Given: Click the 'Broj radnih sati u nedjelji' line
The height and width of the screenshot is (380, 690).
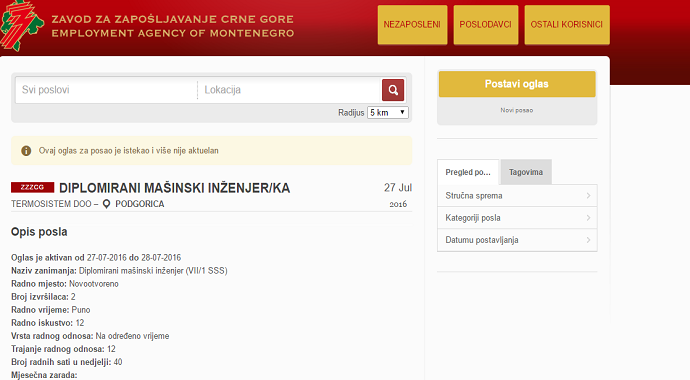Looking at the screenshot, I should (66, 362).
